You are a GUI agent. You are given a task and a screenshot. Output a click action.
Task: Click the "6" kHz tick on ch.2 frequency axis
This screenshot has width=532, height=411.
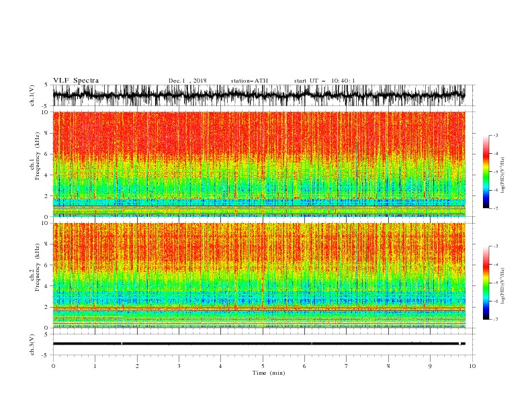(47, 265)
